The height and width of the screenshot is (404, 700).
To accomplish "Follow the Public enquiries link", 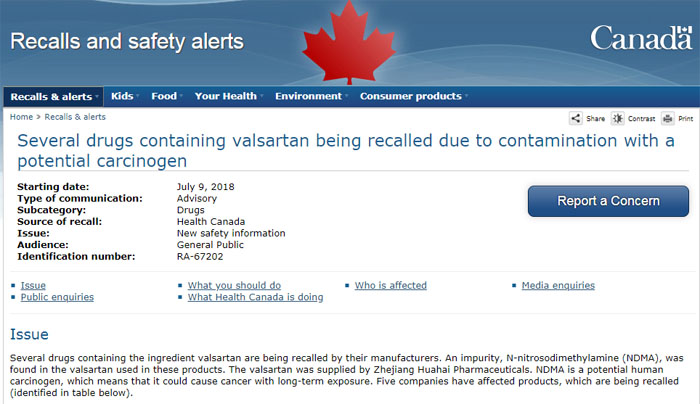I will click(57, 297).
